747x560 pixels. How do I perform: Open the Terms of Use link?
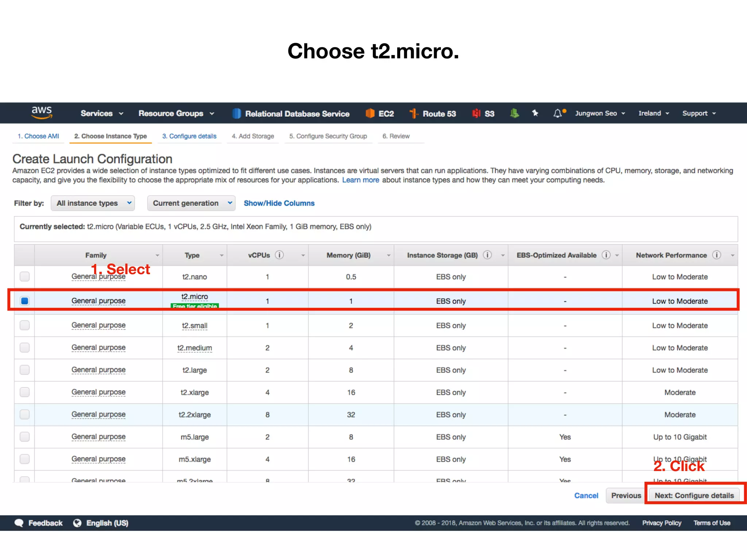coord(712,523)
